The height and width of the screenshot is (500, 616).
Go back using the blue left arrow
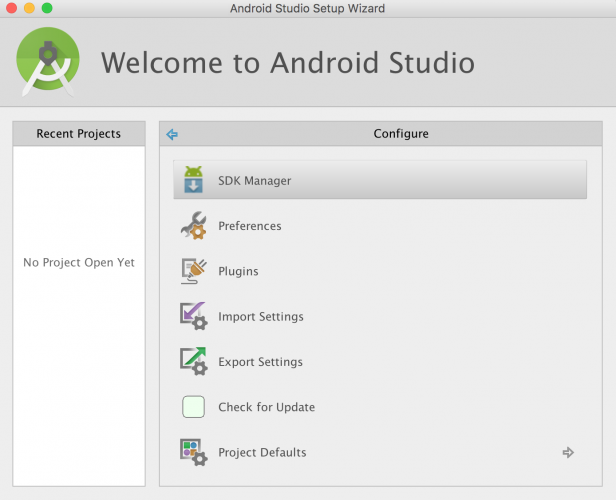(172, 134)
